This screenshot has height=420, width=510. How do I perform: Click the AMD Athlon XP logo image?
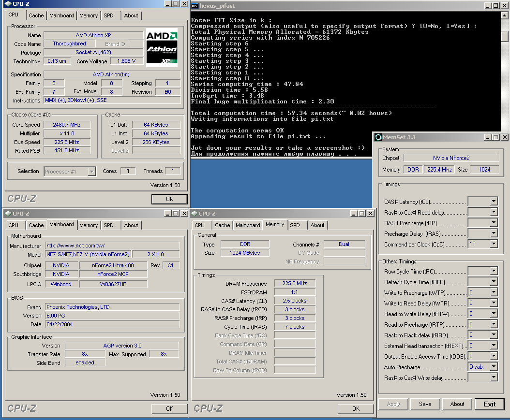(162, 47)
